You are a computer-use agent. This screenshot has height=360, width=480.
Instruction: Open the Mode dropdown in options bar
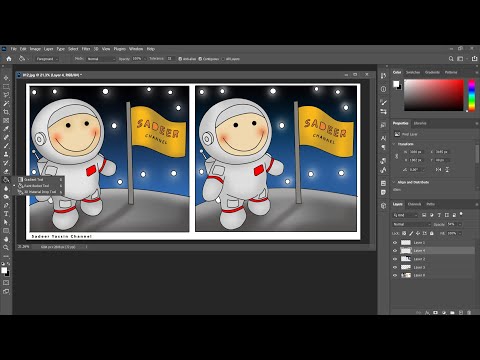(x=101, y=59)
